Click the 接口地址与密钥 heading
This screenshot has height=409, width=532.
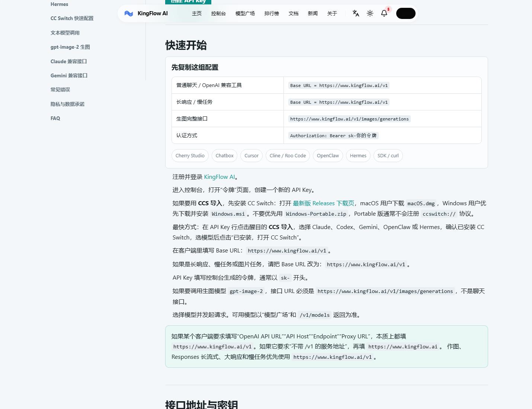(202, 405)
